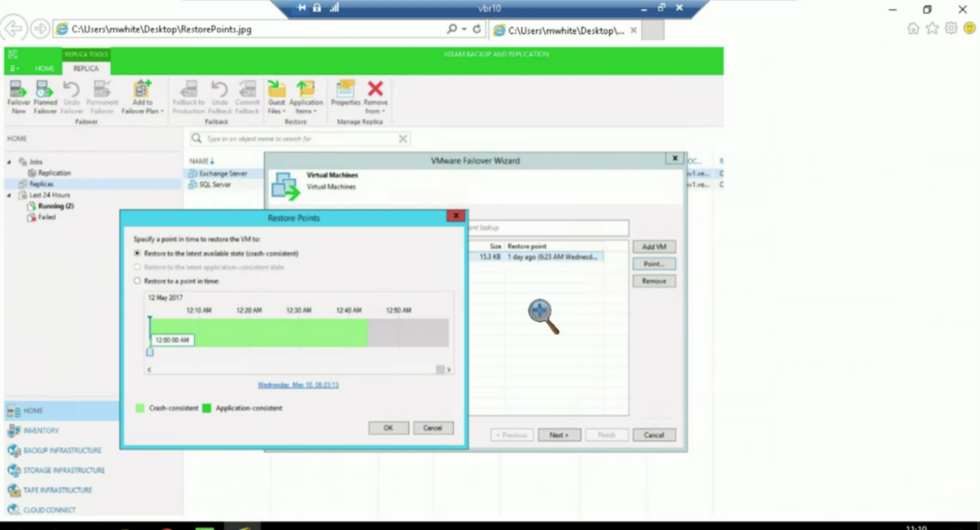Viewport: 980px width, 530px height.
Task: Click the Undo Failover ribbon icon
Action: 72,97
